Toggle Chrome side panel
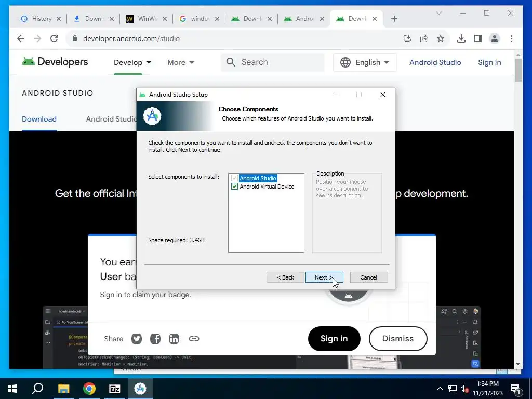The height and width of the screenshot is (399, 532). coord(478,38)
